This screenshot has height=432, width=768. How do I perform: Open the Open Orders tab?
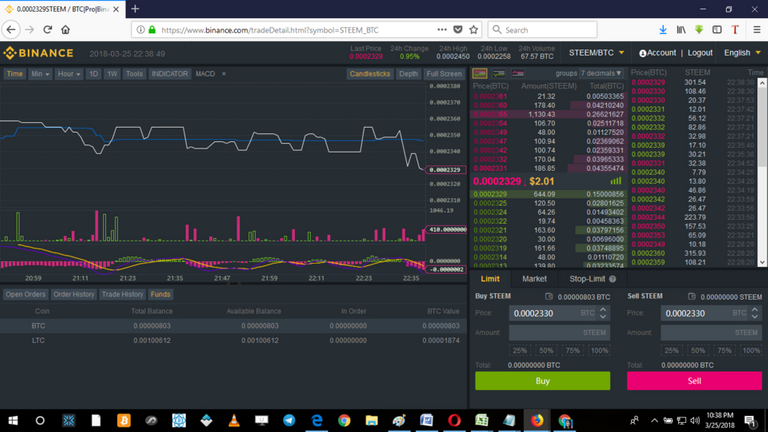(25, 294)
